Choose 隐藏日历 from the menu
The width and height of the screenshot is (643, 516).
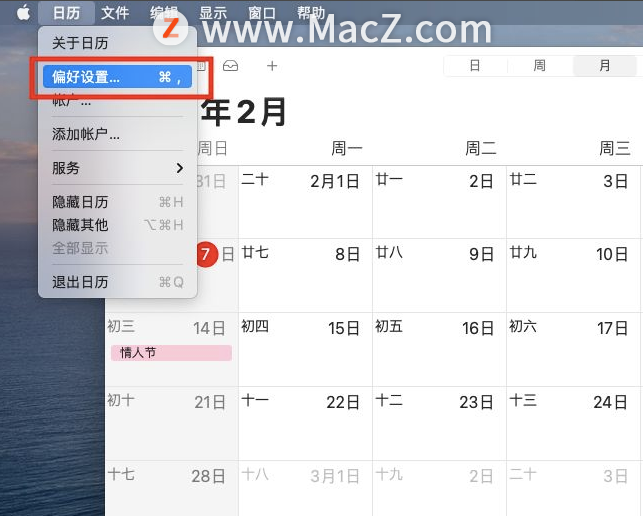click(118, 202)
